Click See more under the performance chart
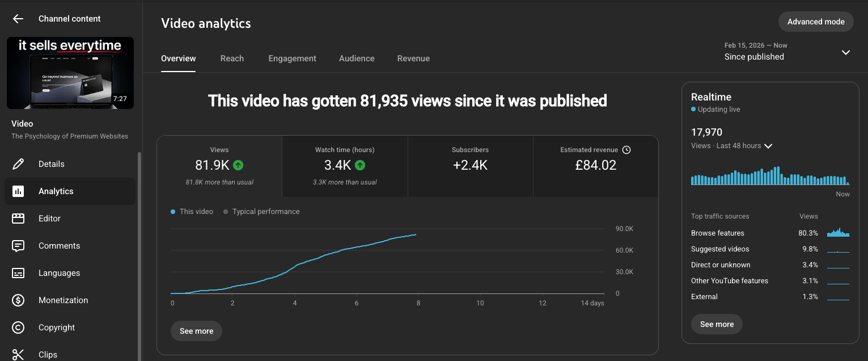This screenshot has height=361, width=868. coord(196,330)
